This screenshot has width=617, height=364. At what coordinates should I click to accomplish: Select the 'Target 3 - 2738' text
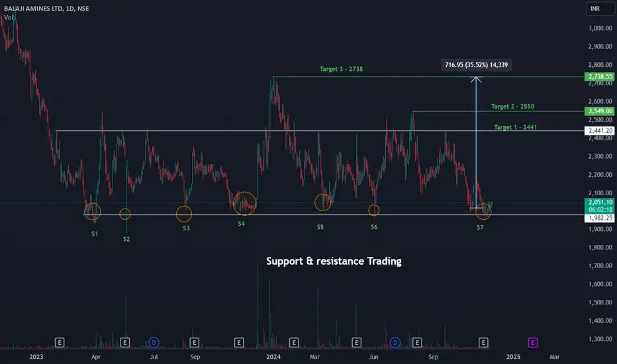[x=341, y=69]
